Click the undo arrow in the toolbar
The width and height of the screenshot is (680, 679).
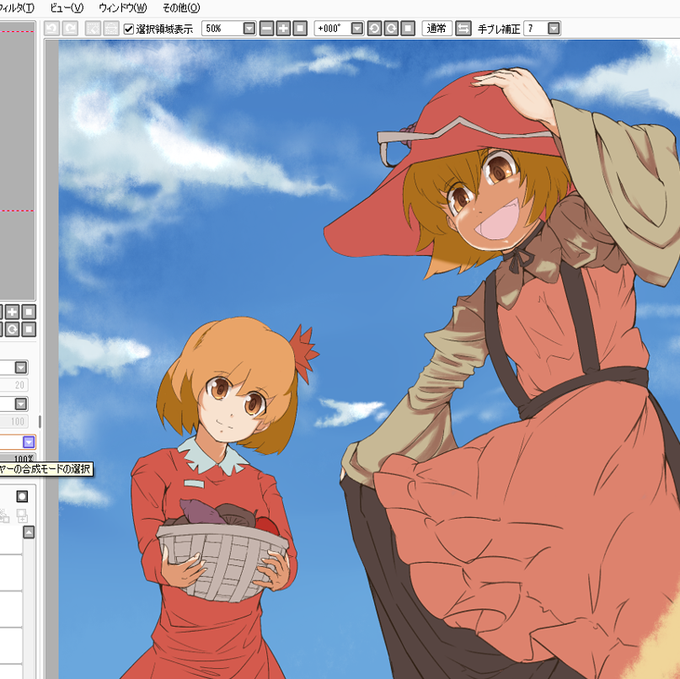52,29
